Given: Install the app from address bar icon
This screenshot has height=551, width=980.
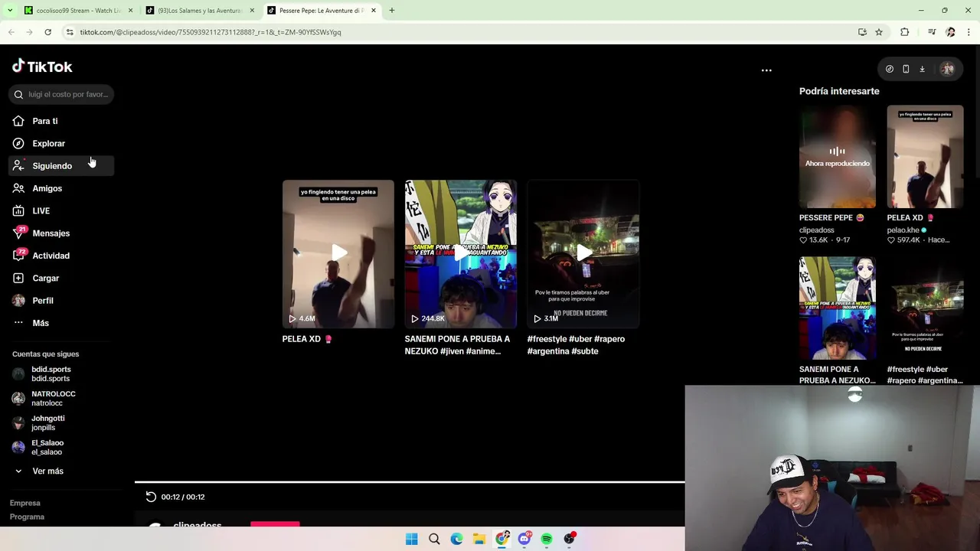Looking at the screenshot, I should coord(862,32).
